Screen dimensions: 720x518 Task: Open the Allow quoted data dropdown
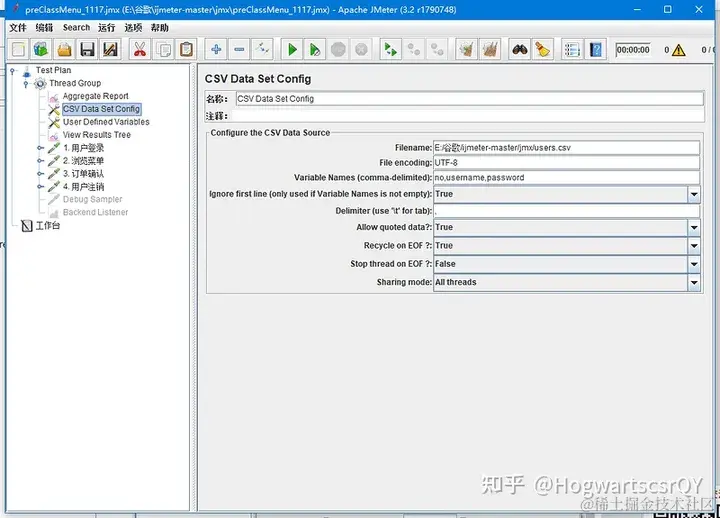(x=694, y=227)
